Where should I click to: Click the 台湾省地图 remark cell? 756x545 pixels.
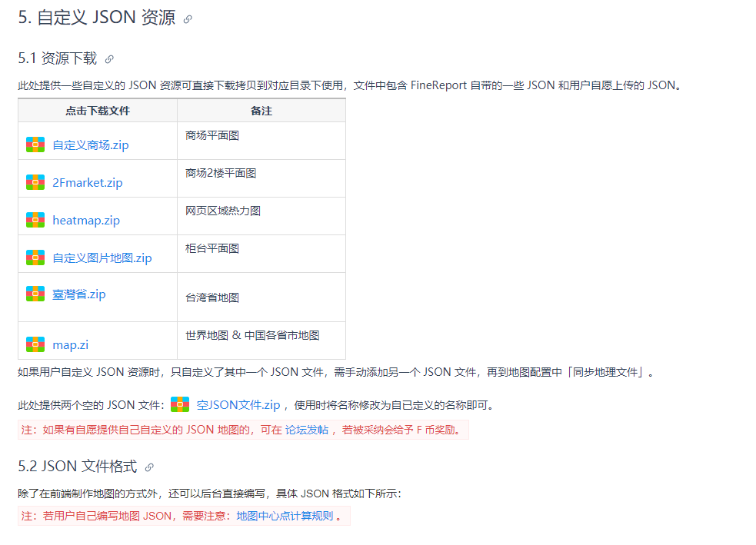261,297
